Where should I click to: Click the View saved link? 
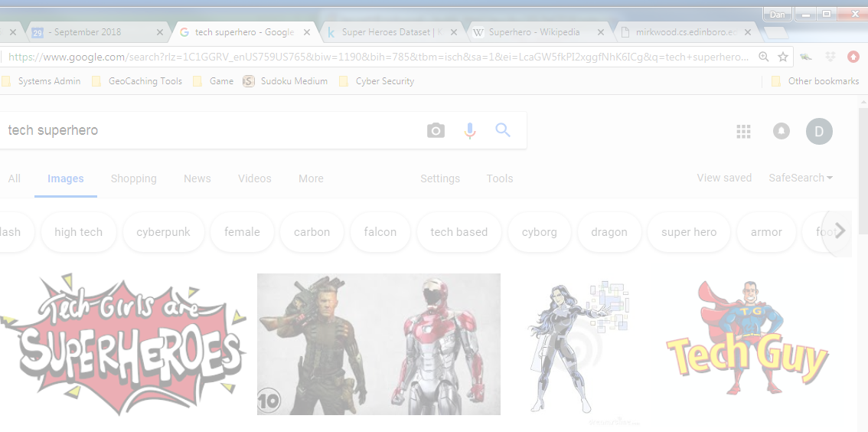click(724, 178)
